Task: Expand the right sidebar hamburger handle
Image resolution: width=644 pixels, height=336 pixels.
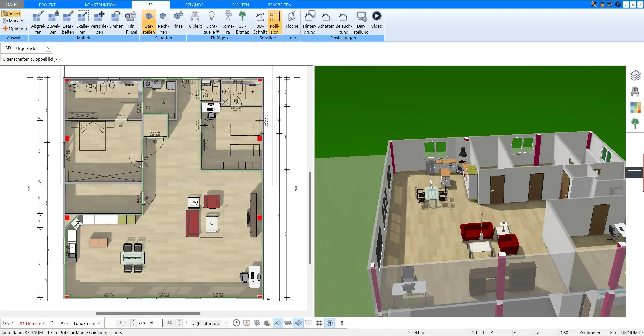Action: tap(634, 172)
